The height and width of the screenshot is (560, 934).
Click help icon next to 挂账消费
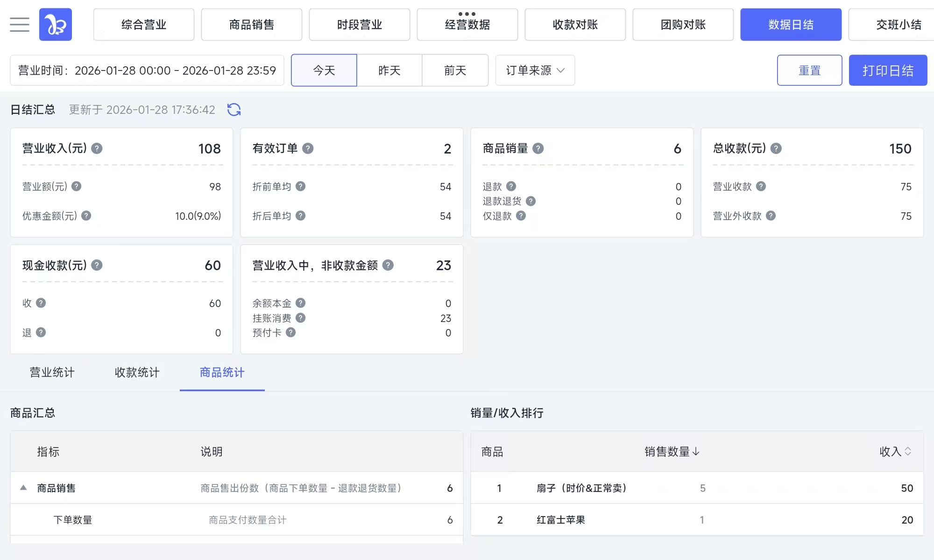click(301, 318)
